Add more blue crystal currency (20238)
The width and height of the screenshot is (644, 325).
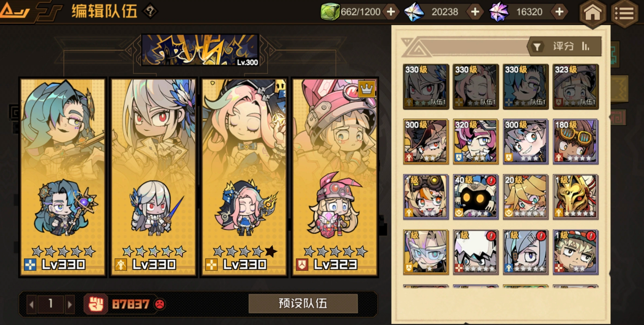pyautogui.click(x=475, y=12)
